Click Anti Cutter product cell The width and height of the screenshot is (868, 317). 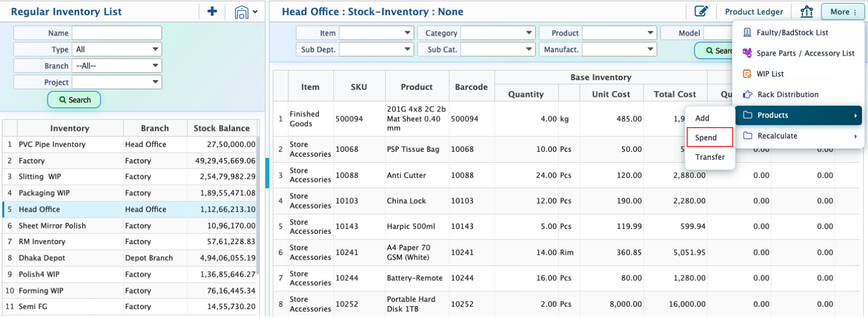(417, 175)
